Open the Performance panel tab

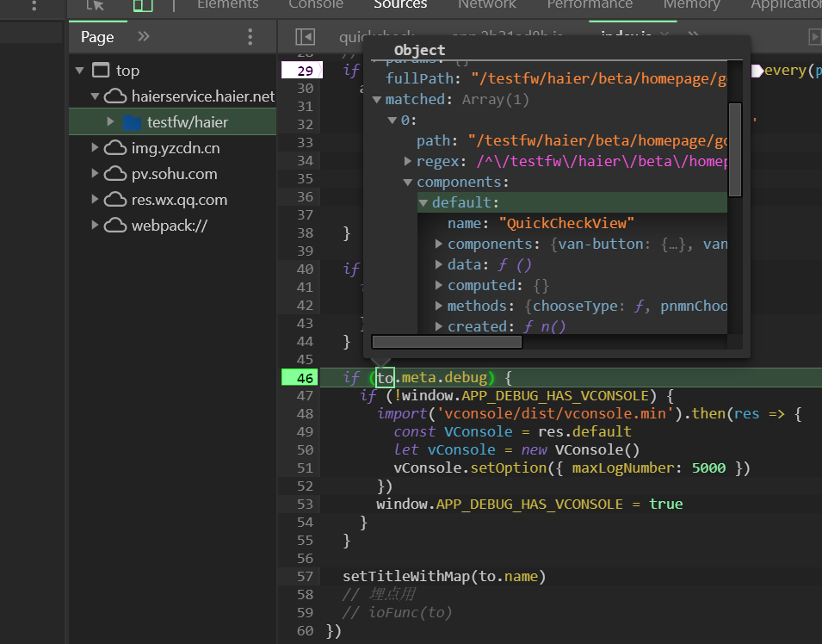589,5
